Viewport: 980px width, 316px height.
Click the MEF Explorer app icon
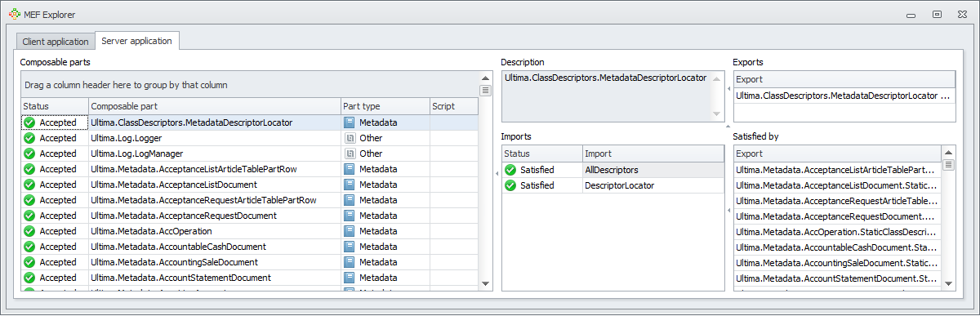click(x=14, y=13)
